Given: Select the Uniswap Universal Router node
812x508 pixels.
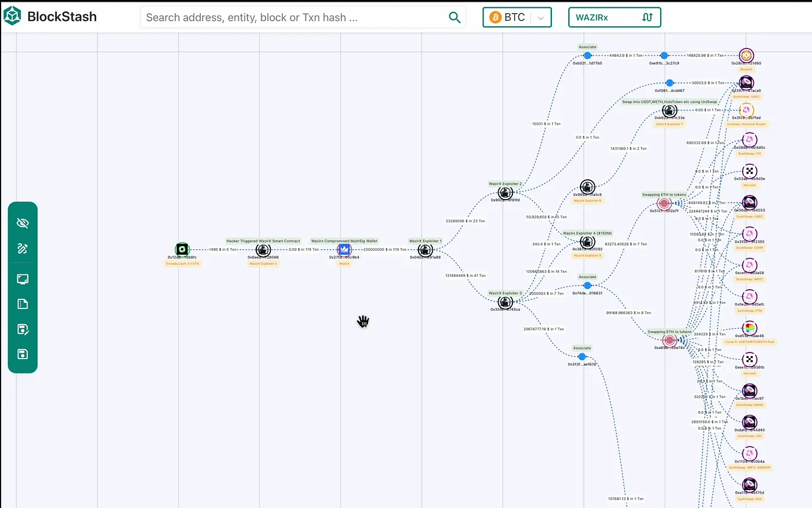Looking at the screenshot, I should click(x=746, y=111).
